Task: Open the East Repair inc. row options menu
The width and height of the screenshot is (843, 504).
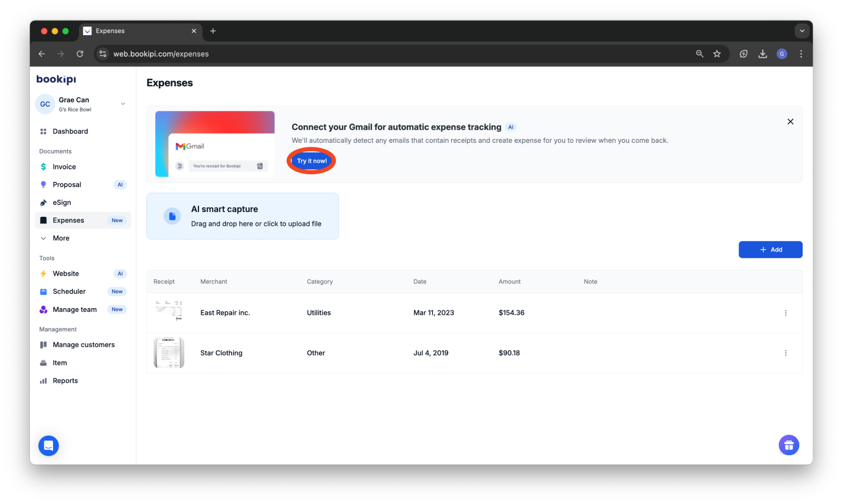Action: tap(786, 312)
